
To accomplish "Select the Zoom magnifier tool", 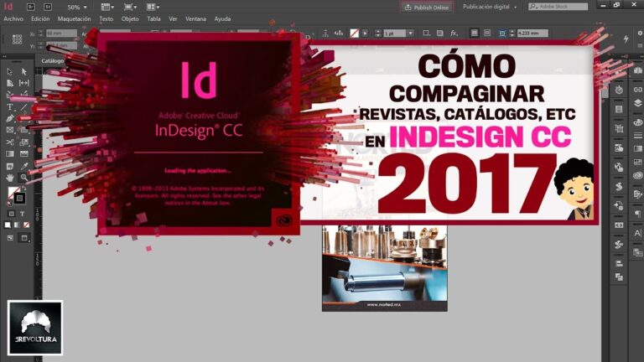I will point(23,178).
